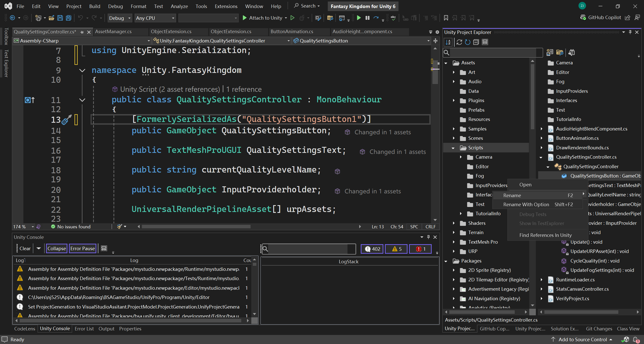Click the Save All toolbar icon
This screenshot has width=644, height=344.
pos(68,18)
